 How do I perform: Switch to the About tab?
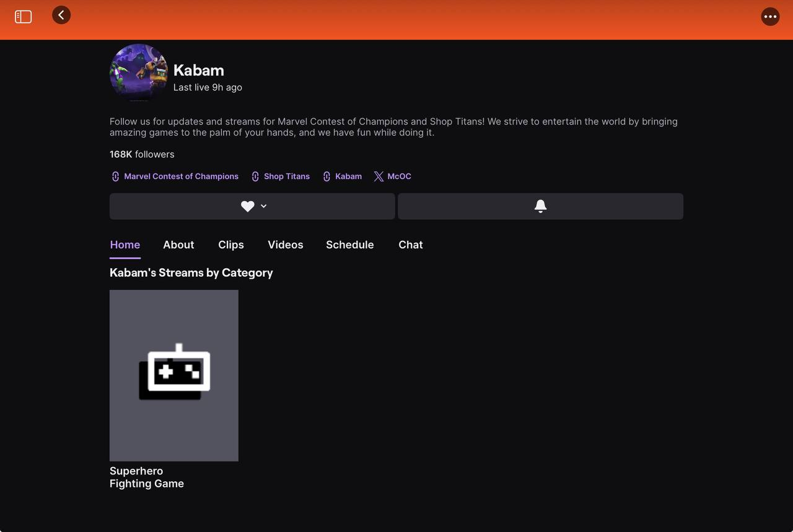(178, 245)
